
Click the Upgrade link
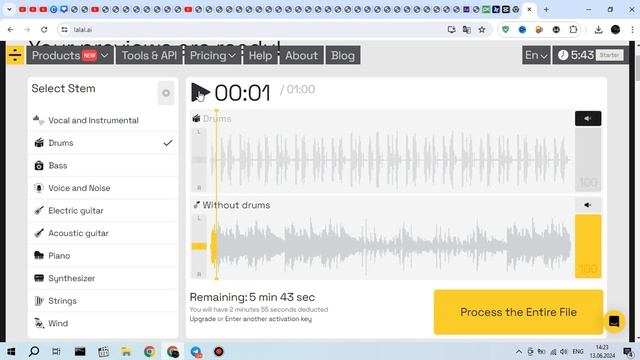point(202,319)
